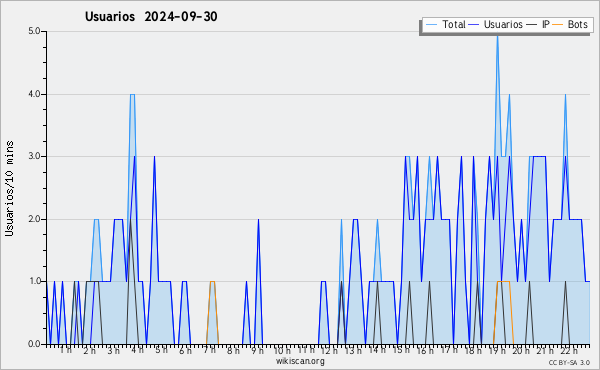
Task: Click the "17 h" x-axis label
Action: click(449, 350)
